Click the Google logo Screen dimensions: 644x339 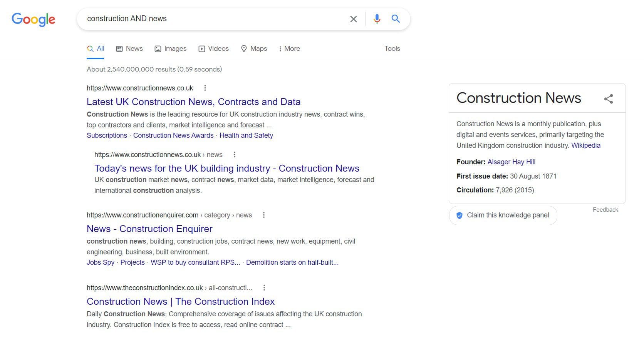[x=34, y=19]
